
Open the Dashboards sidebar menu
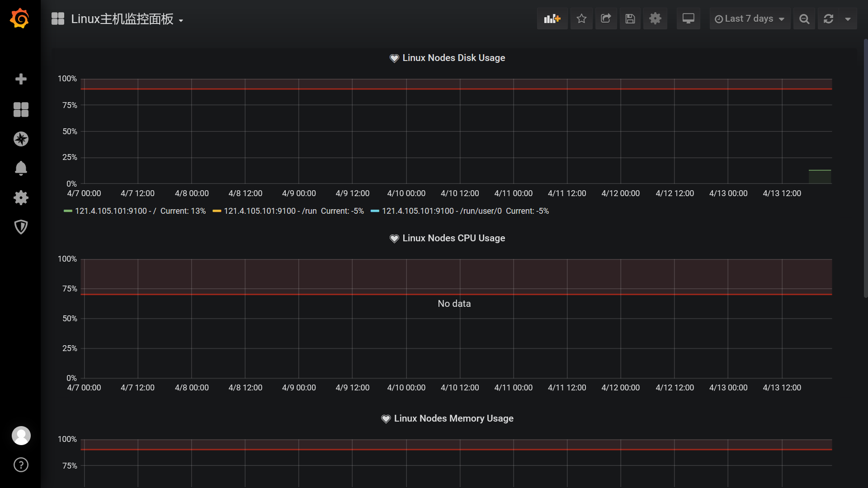click(x=21, y=109)
